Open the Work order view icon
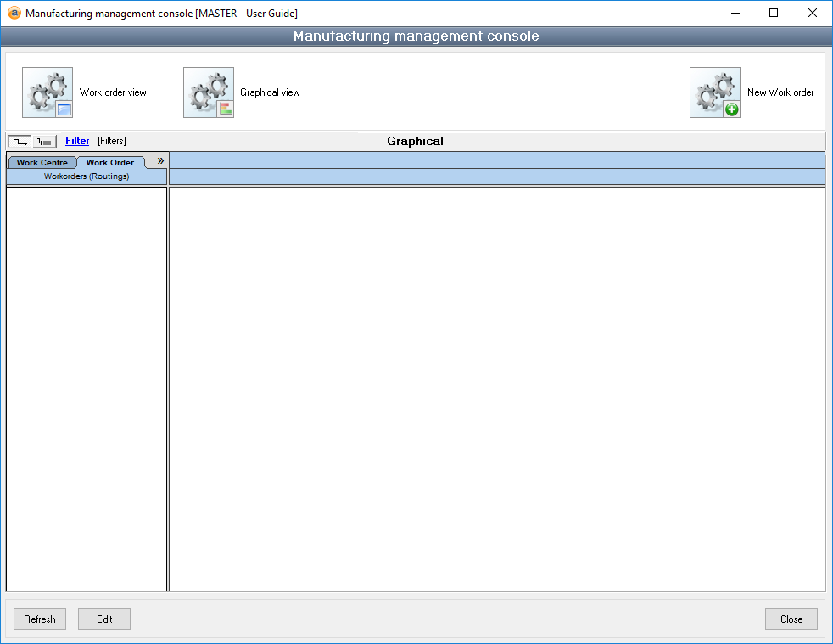 click(x=48, y=92)
